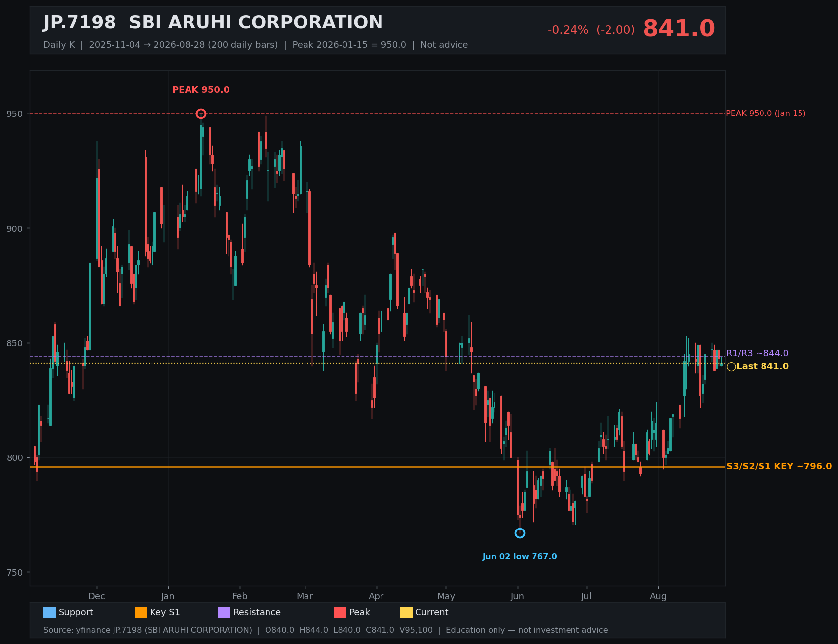This screenshot has height=644, width=838.
Task: Click the "Source: yfinance JP.7198" footer text
Action: coord(92,630)
